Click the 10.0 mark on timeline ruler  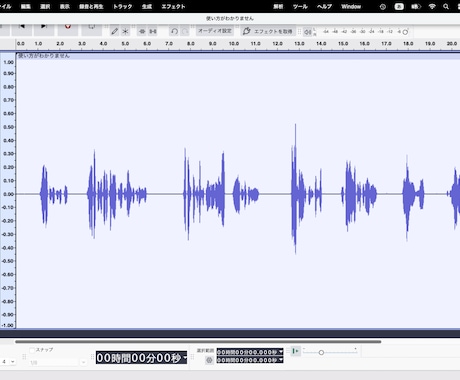coord(234,44)
